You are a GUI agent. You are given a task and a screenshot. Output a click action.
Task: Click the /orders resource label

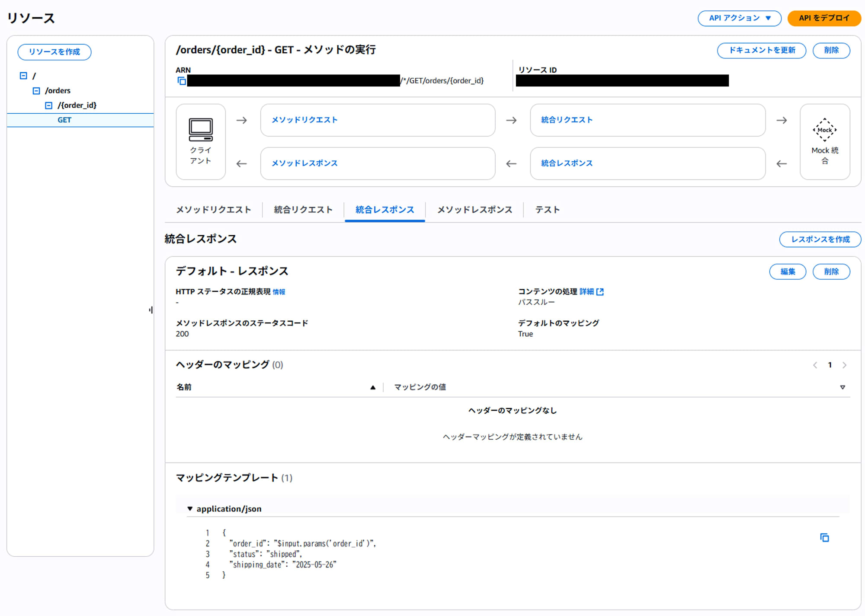tap(58, 91)
